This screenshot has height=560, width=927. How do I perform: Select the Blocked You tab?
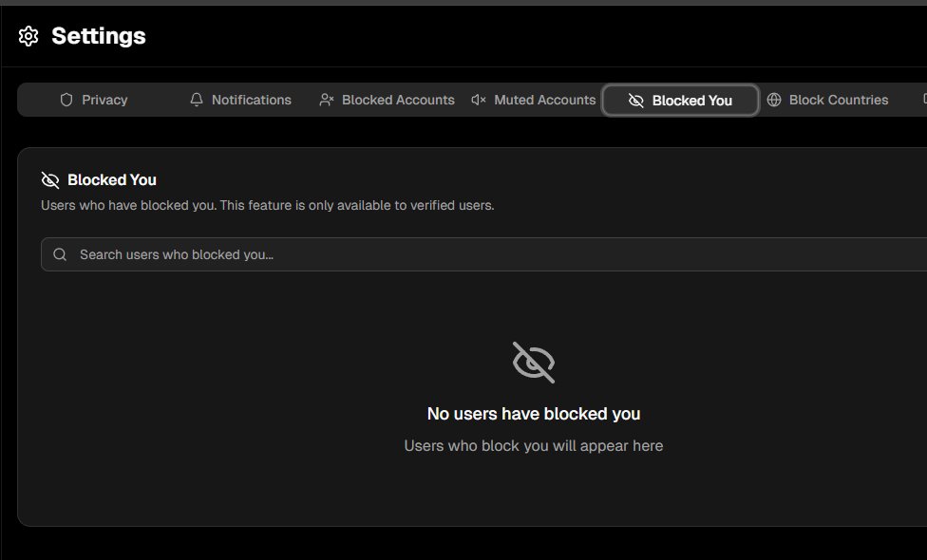pyautogui.click(x=680, y=101)
